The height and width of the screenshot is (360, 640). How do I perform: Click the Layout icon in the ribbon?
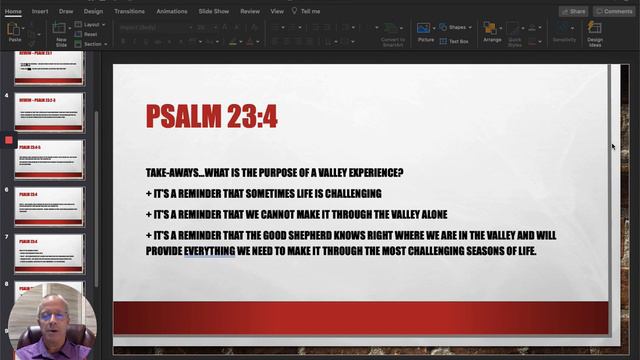point(78,24)
